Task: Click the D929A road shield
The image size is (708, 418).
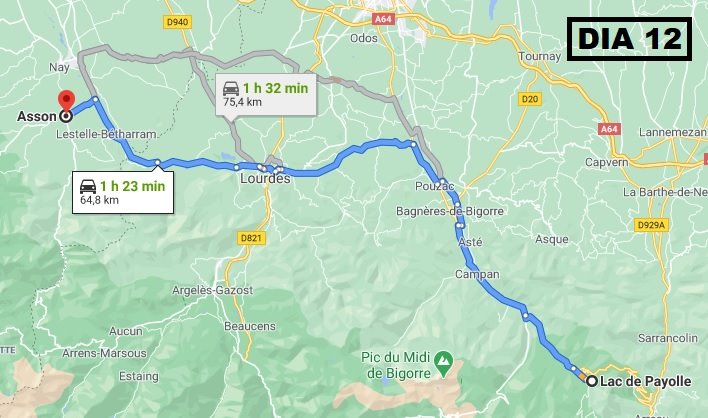Action: pyautogui.click(x=651, y=224)
